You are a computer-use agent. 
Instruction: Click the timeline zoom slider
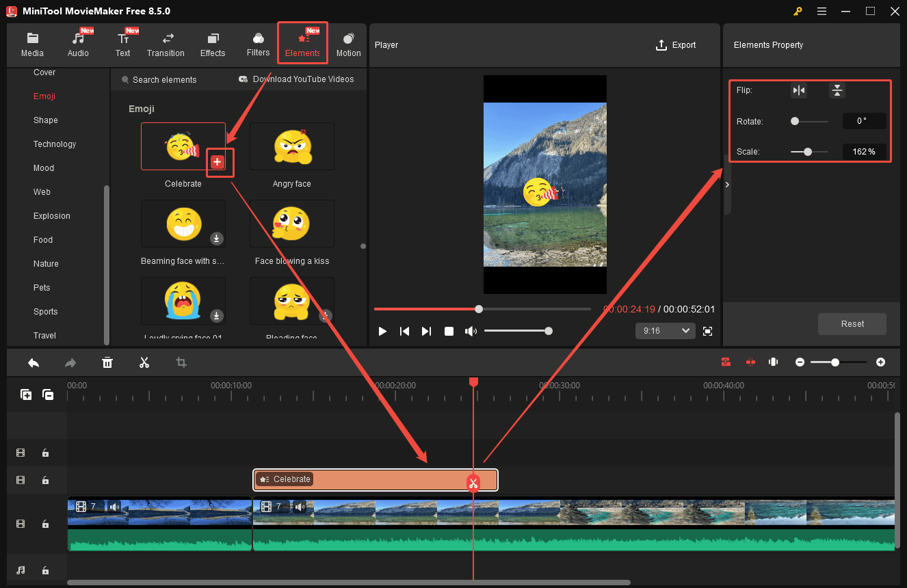[x=836, y=362]
